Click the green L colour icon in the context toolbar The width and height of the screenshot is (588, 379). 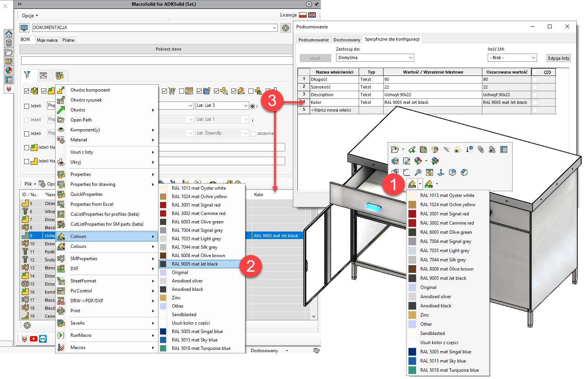click(x=429, y=184)
